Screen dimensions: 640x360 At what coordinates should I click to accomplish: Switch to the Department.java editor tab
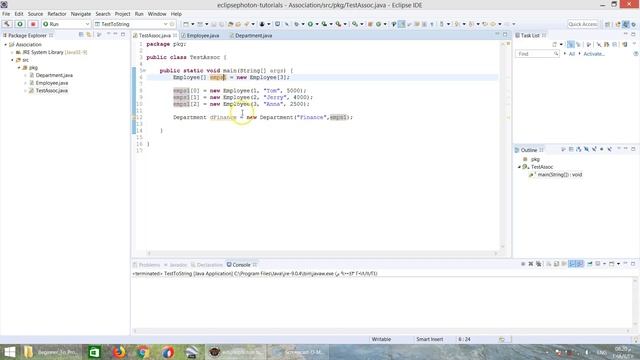tap(253, 36)
